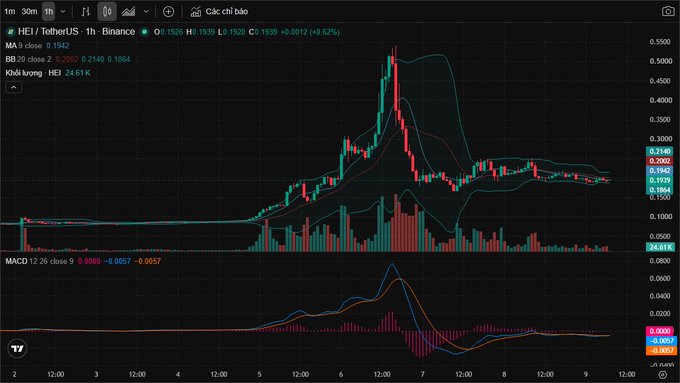The height and width of the screenshot is (383, 680).
Task: Click the 0.2140 upper band price label
Action: click(660, 151)
